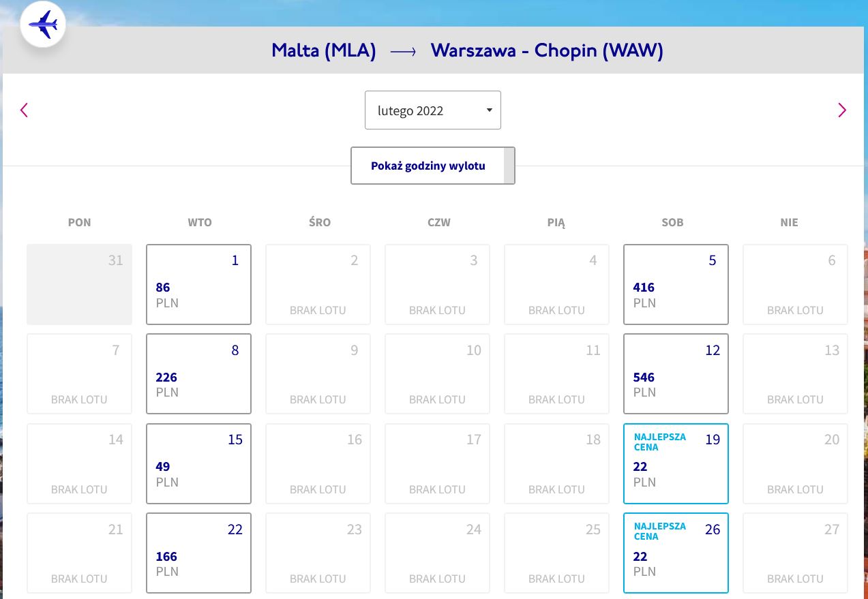Go to previous month arrow
The image size is (868, 599).
click(x=25, y=110)
